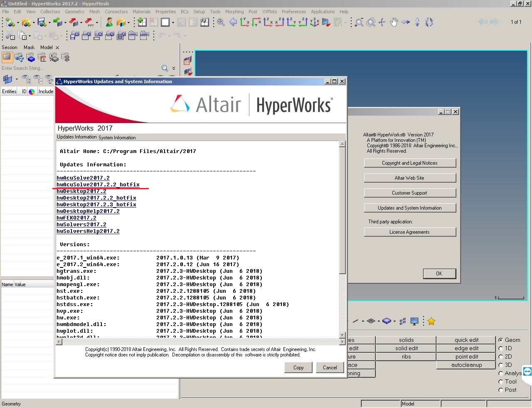Image resolution: width=532 pixels, height=408 pixels.
Task: Expand the browser search options chevron
Action: [x=174, y=68]
